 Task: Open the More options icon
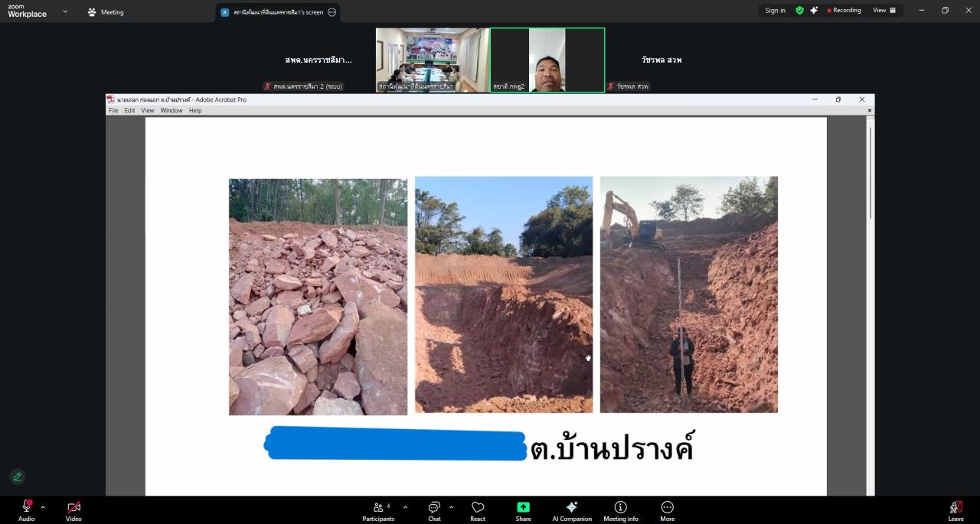[x=667, y=506]
